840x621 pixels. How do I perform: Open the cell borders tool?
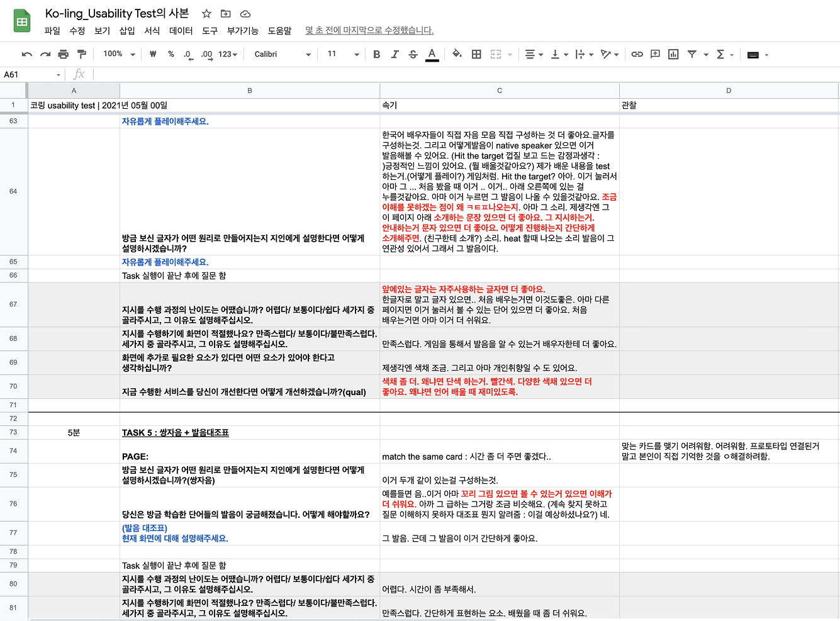click(x=476, y=55)
